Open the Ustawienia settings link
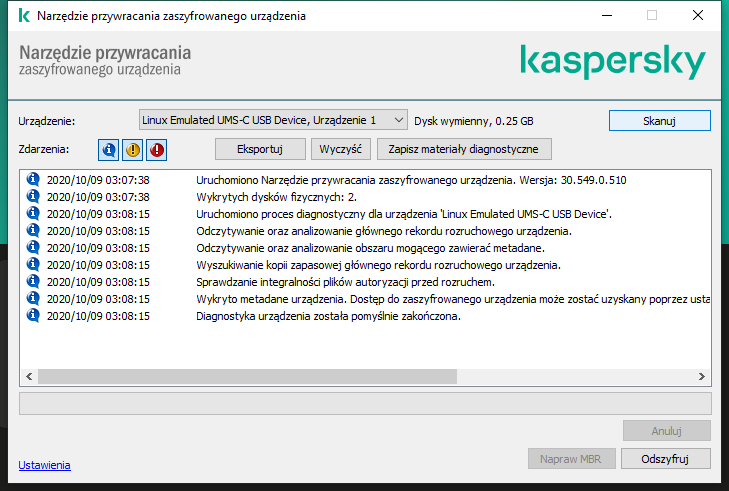This screenshot has width=729, height=491. click(44, 465)
